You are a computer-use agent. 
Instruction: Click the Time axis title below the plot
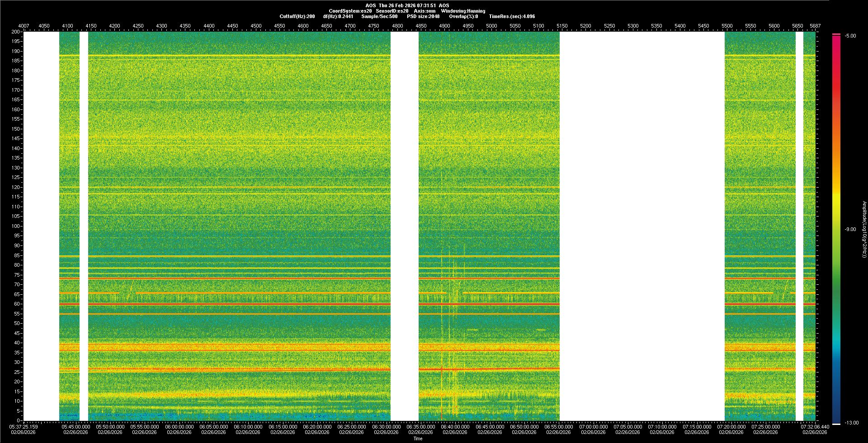pyautogui.click(x=418, y=438)
